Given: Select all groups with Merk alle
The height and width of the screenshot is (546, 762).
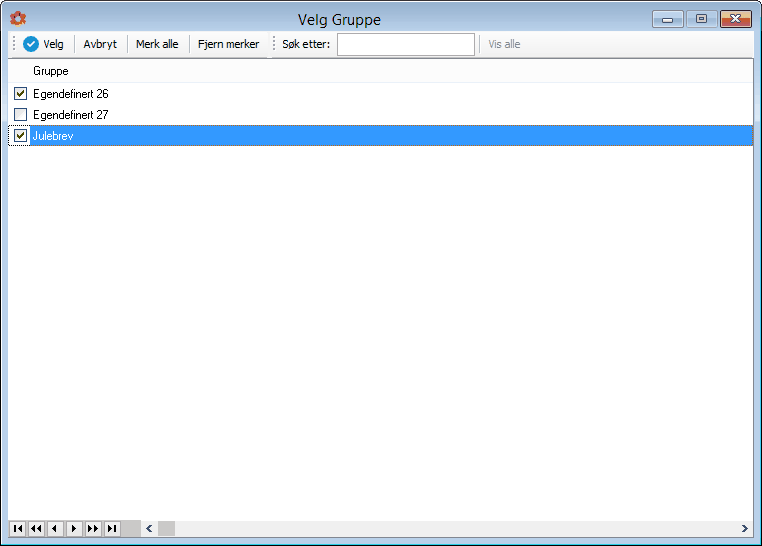Looking at the screenshot, I should tap(157, 44).
